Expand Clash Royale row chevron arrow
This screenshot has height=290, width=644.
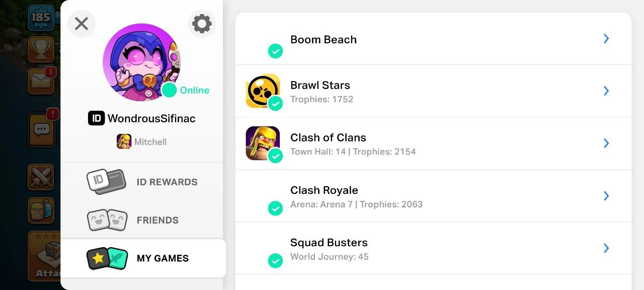tap(606, 196)
